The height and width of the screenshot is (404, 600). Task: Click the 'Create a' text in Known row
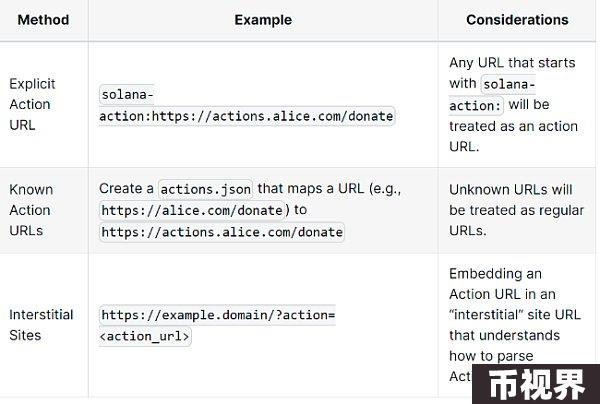point(126,189)
